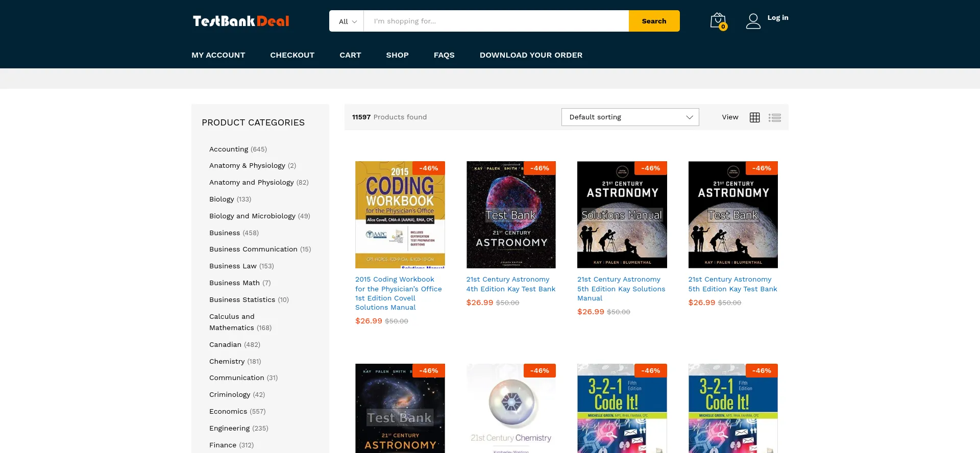
Task: Open the 21st Century Chemistry cover image
Action: point(510,408)
